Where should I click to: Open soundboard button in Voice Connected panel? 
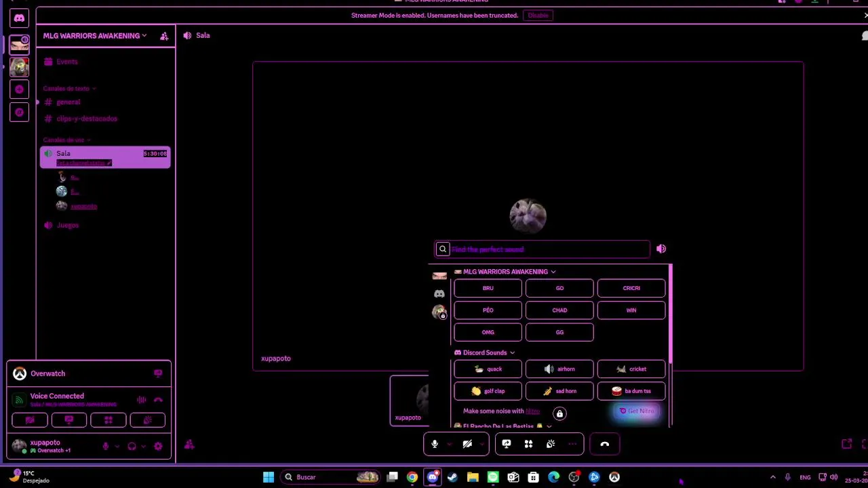[x=148, y=420]
